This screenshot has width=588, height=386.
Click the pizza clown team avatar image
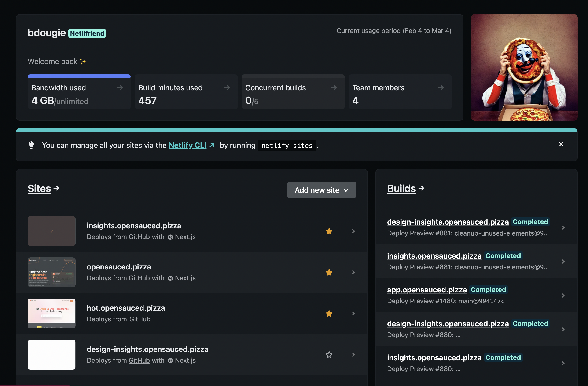[524, 67]
